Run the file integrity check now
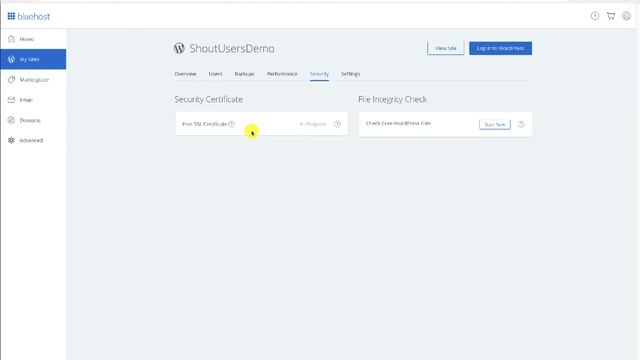640x360 pixels. tap(495, 124)
